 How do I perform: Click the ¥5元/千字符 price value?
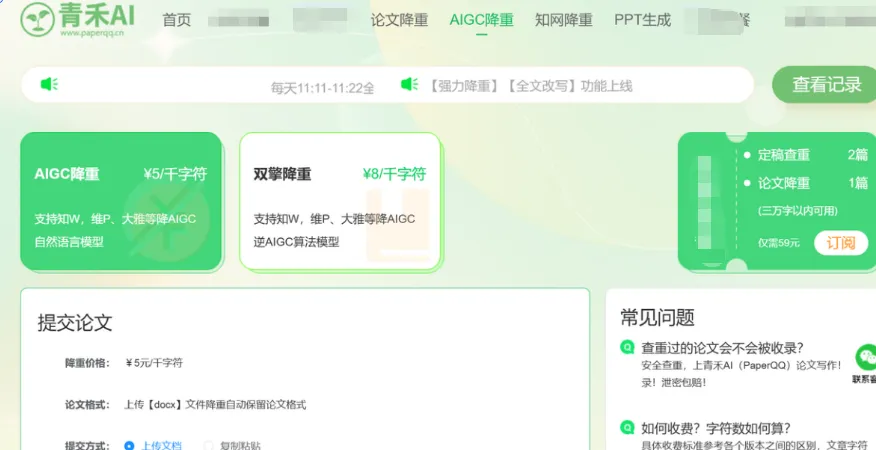(x=154, y=363)
